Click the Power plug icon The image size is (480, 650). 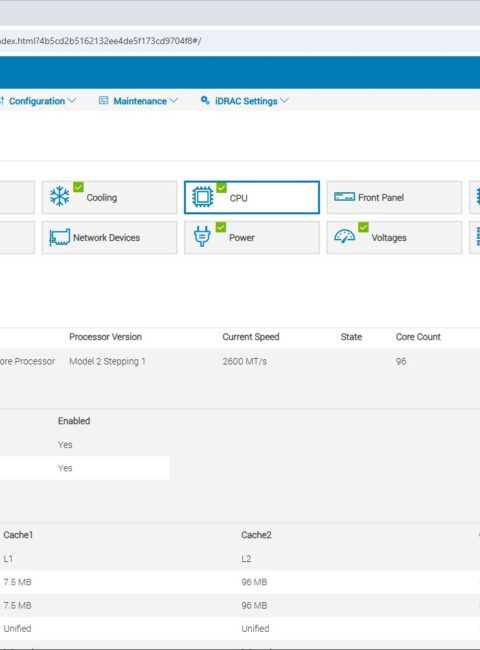click(x=202, y=236)
